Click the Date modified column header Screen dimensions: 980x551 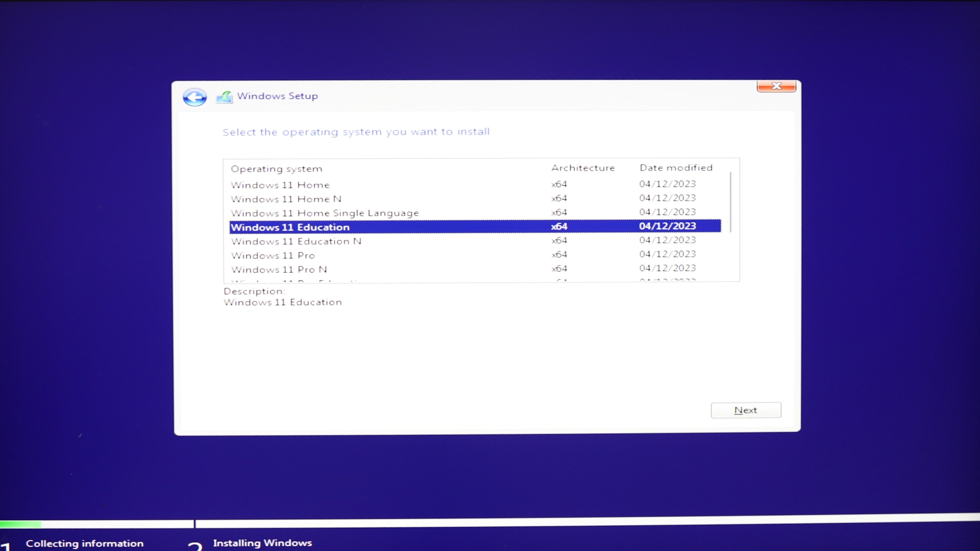pos(676,168)
